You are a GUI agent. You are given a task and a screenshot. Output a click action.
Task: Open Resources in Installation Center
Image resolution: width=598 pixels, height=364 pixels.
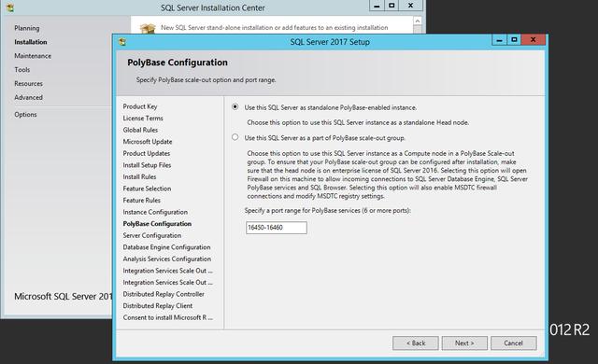(x=28, y=83)
